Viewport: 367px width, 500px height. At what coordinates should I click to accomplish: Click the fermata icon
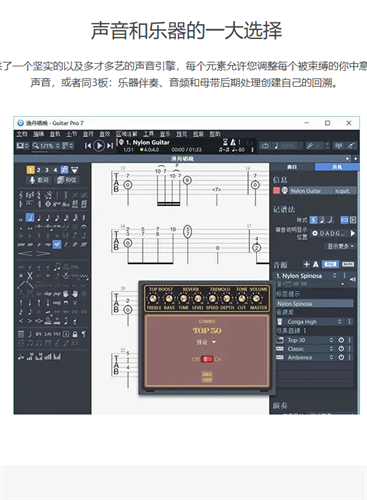[84, 227]
